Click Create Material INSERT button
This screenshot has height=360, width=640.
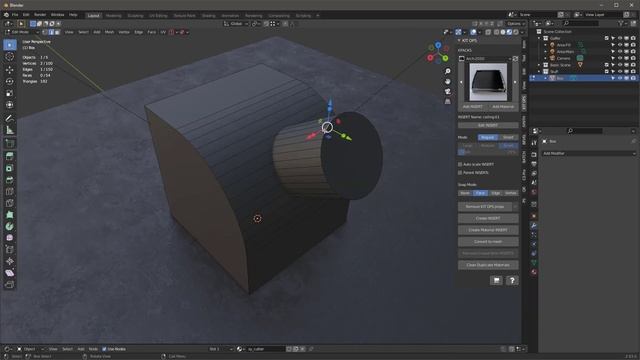(488, 230)
